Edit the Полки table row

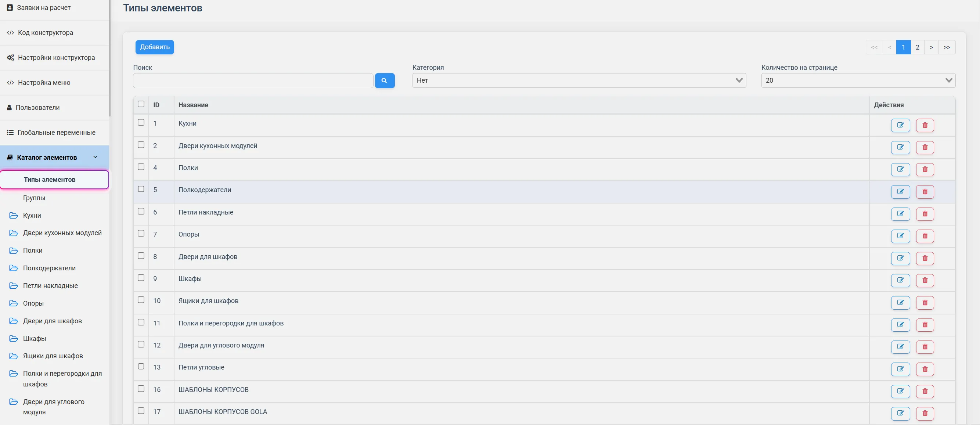(x=900, y=169)
